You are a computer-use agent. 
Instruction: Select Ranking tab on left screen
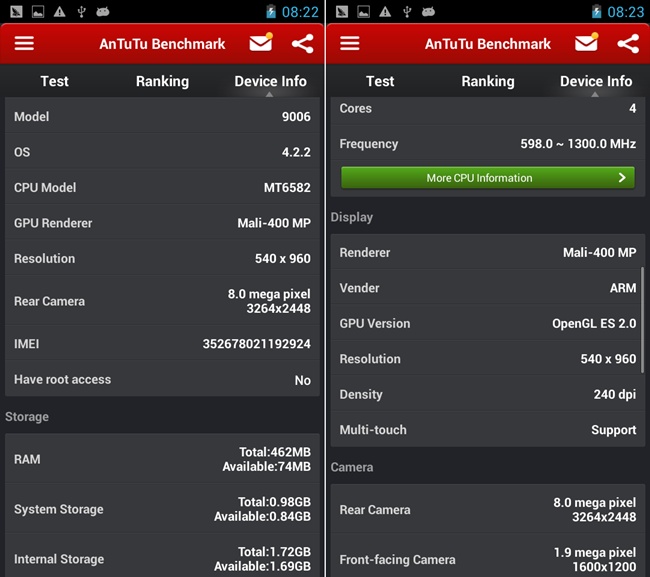tap(162, 81)
